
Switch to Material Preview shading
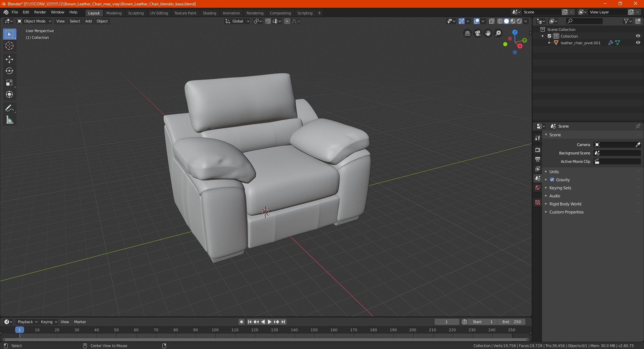tap(513, 21)
